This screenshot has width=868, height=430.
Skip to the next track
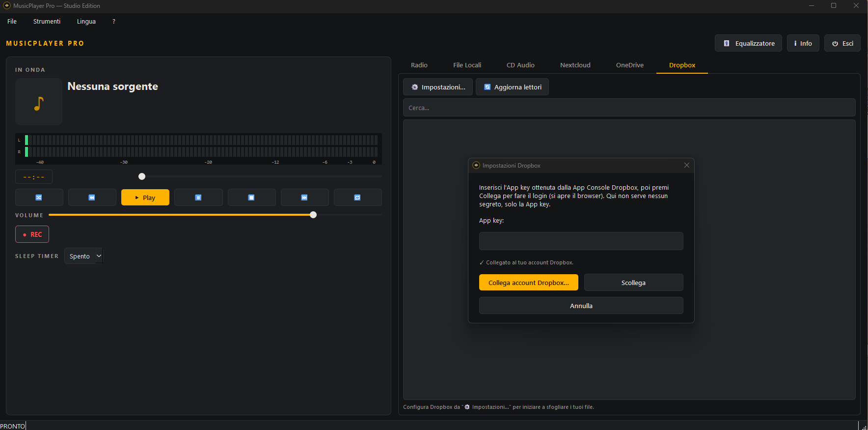pos(304,198)
